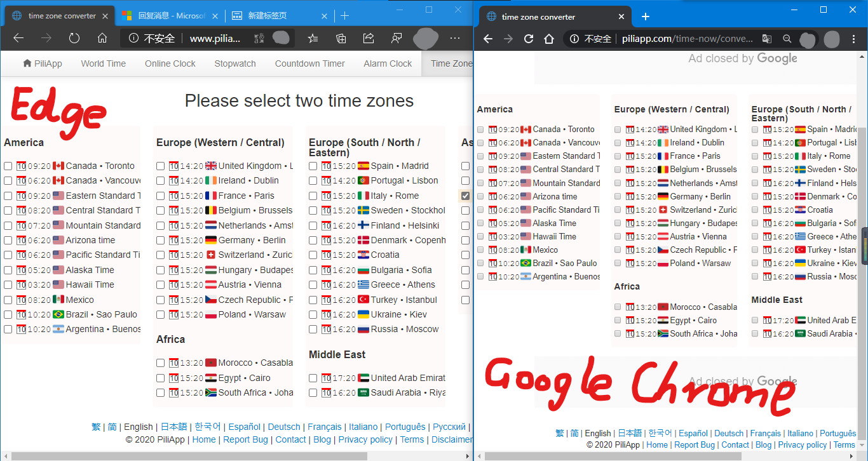Click Contact link in Chrome footer
Viewport: 868px width, 461px height.
pos(735,444)
